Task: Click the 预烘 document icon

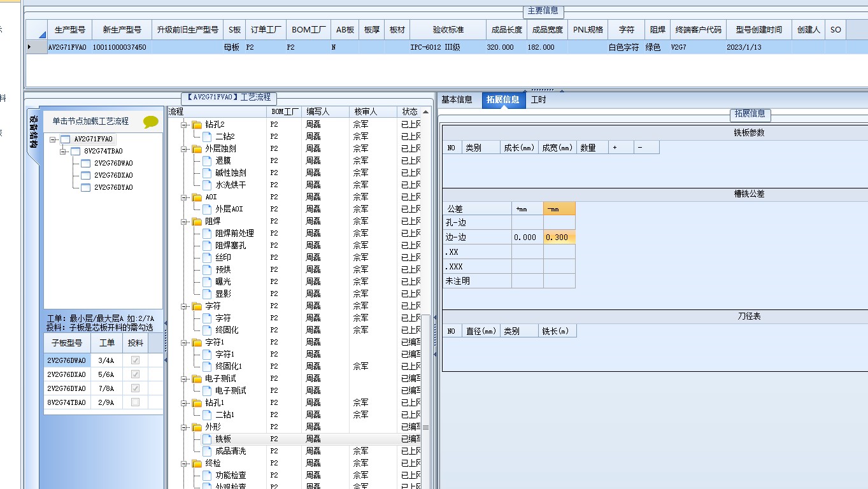Action: click(x=207, y=270)
